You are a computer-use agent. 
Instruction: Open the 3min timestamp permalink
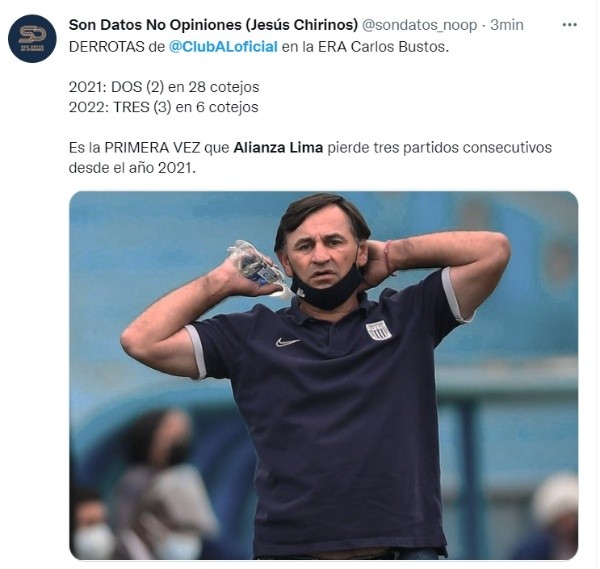point(507,25)
